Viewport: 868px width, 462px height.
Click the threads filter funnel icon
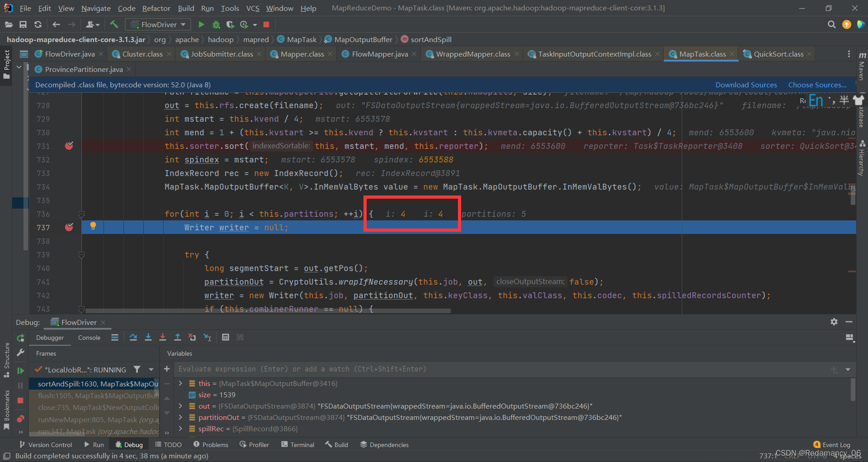pyautogui.click(x=137, y=370)
